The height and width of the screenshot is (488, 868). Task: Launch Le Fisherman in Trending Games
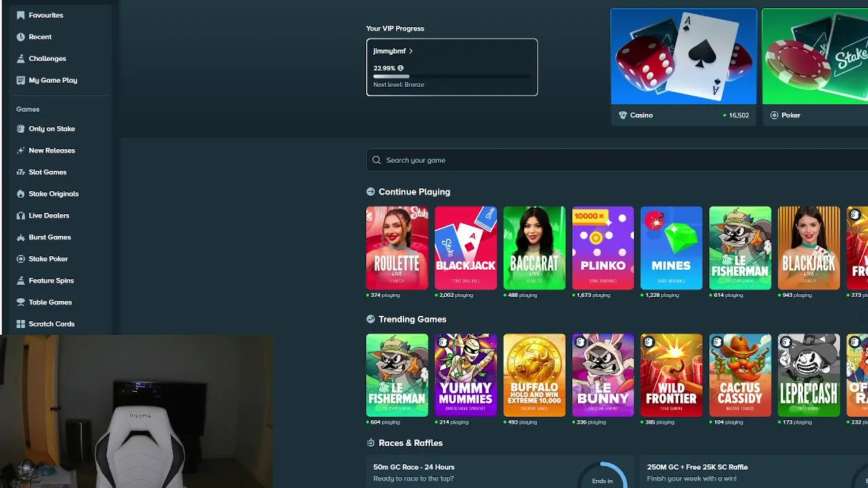[x=397, y=375]
